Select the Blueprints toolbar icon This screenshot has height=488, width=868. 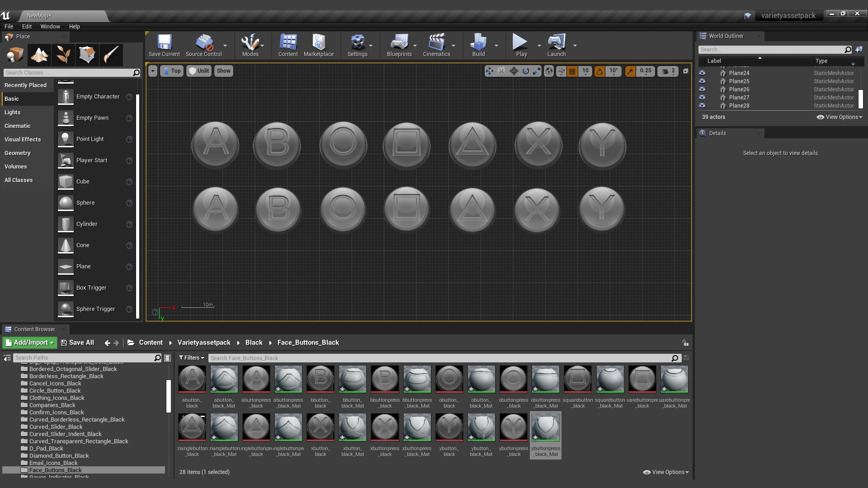[x=400, y=45]
